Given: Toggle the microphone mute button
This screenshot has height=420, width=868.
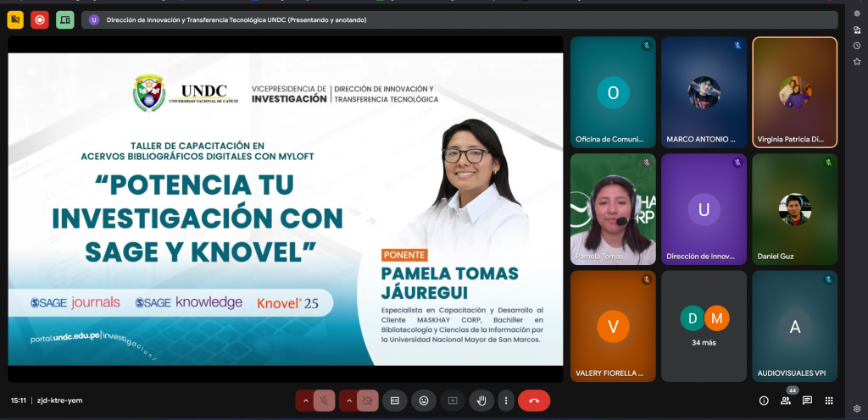Looking at the screenshot, I should 325,401.
